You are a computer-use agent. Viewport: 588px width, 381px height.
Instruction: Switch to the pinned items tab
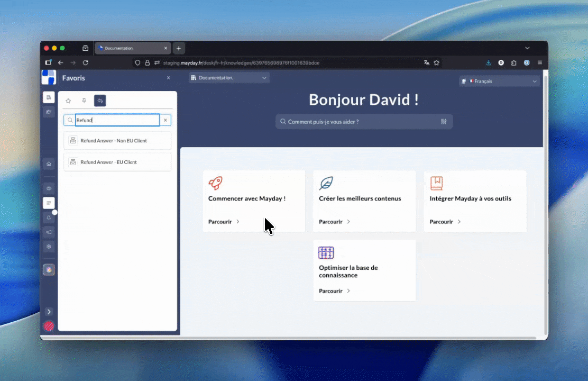tap(84, 101)
